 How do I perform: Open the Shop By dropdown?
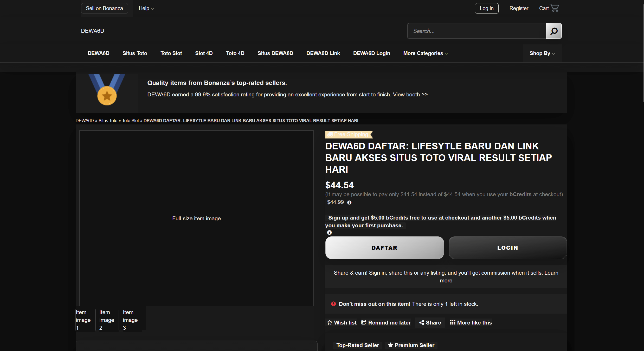[542, 53]
